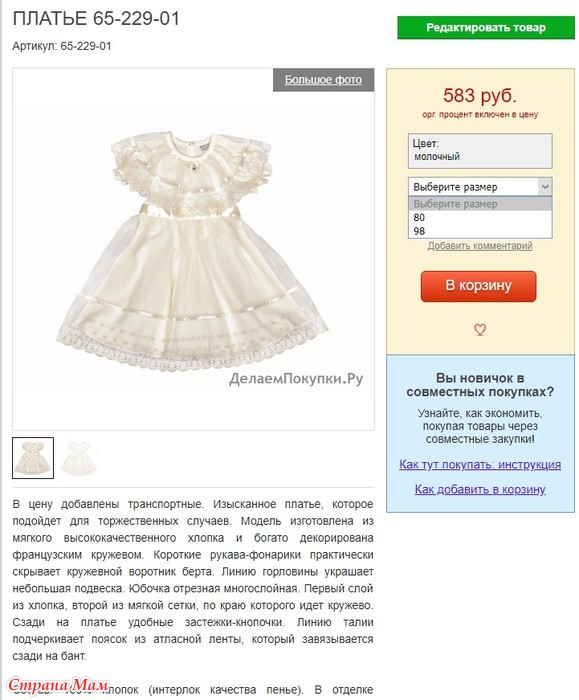Click the main dress product photo
The width and height of the screenshot is (579, 700).
click(193, 250)
